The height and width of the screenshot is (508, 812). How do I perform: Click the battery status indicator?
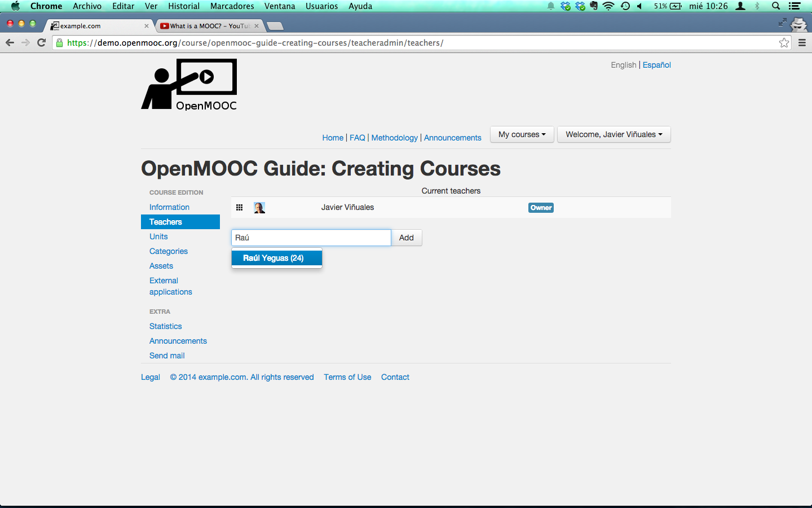[x=668, y=6]
